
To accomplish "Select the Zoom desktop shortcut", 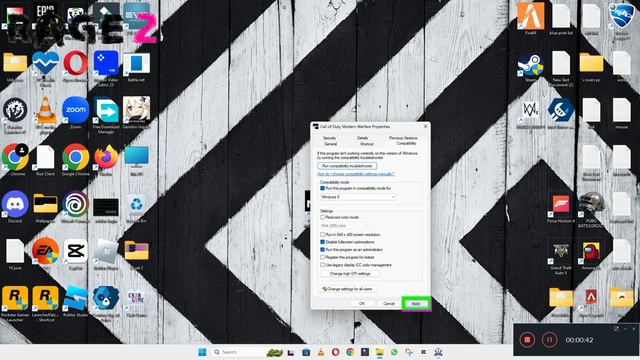I will pyautogui.click(x=76, y=110).
